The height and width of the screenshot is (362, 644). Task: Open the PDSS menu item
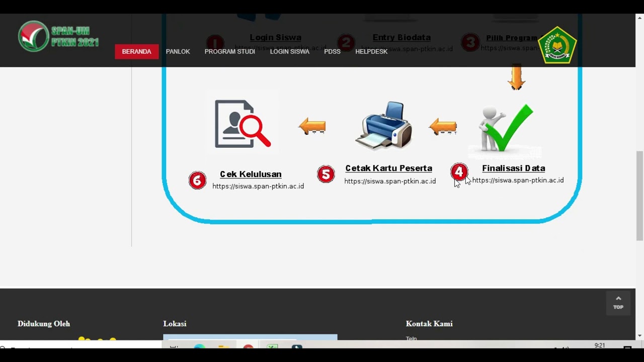[332, 51]
